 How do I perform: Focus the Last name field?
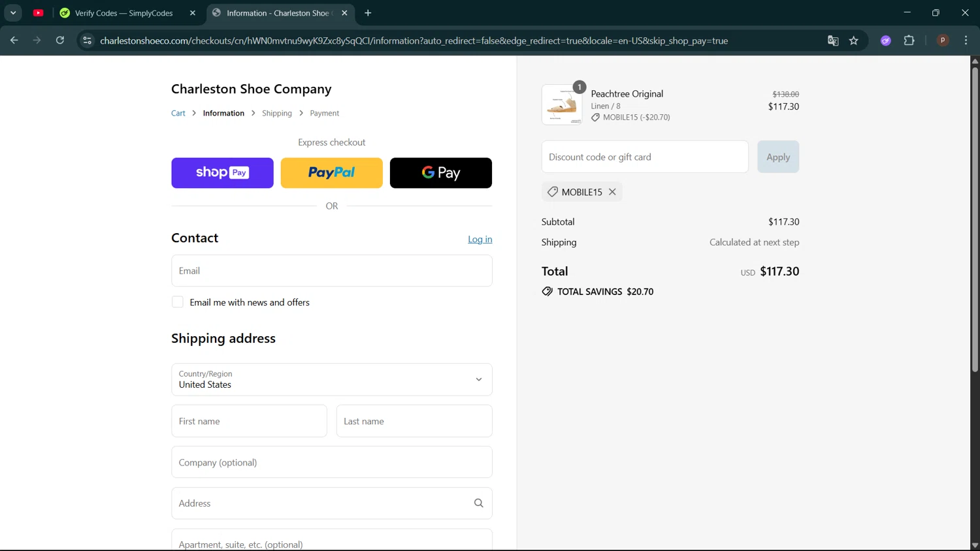[x=414, y=421]
